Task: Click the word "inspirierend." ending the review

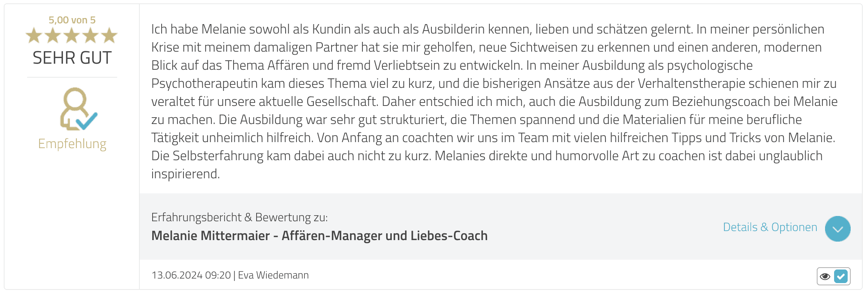Action: (185, 174)
